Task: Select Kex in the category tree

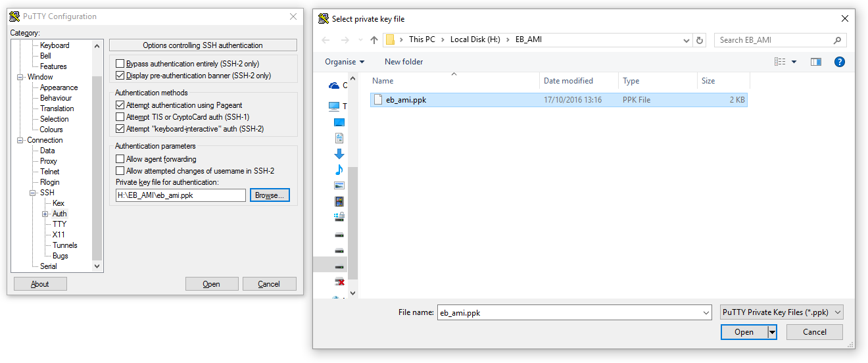Action: [x=59, y=203]
